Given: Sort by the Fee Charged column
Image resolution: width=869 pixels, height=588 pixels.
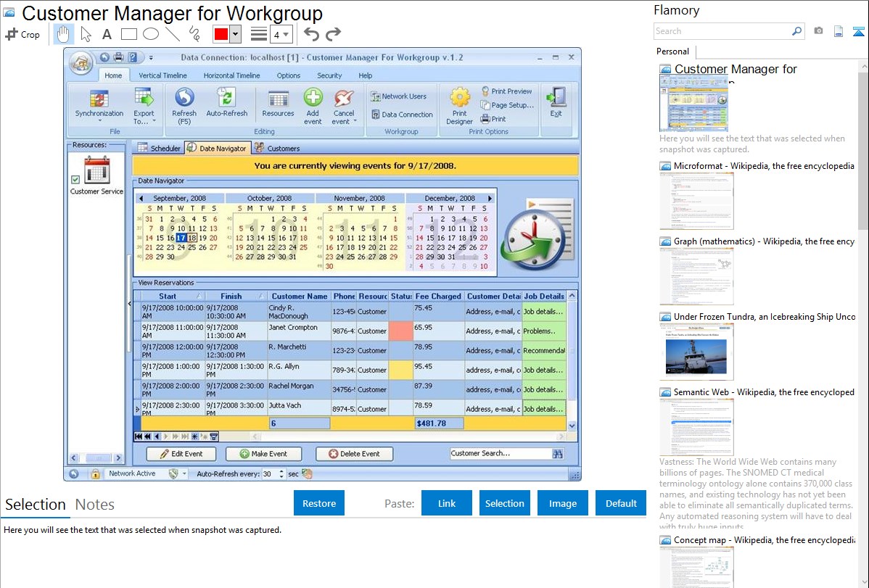Looking at the screenshot, I should 438,297.
